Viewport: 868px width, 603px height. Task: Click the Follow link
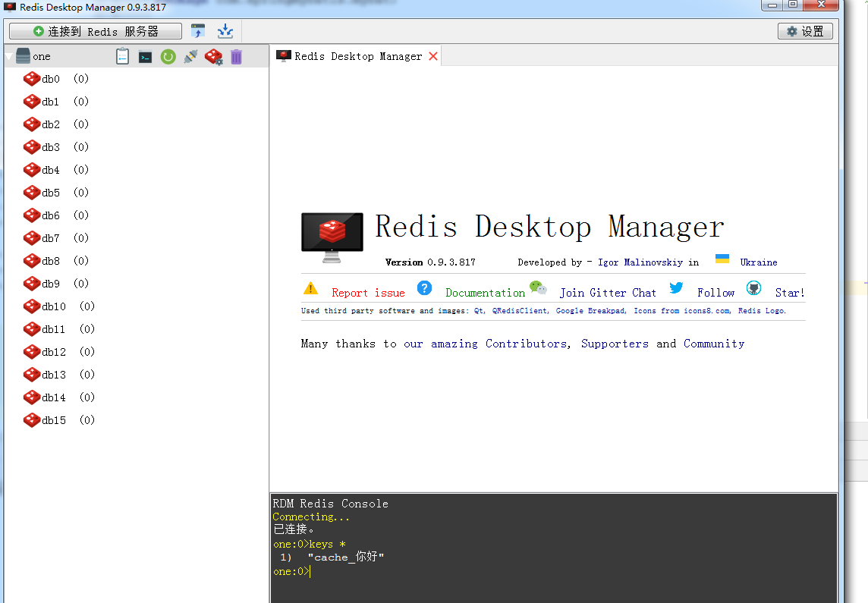point(715,294)
